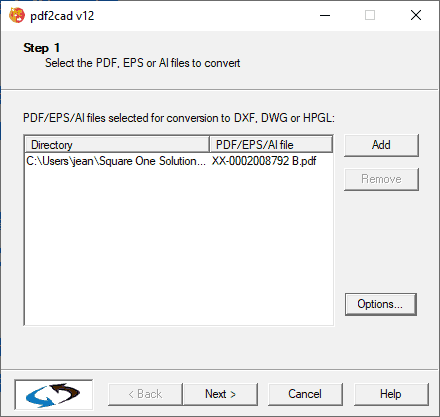Open the Options dialog

pos(380,304)
